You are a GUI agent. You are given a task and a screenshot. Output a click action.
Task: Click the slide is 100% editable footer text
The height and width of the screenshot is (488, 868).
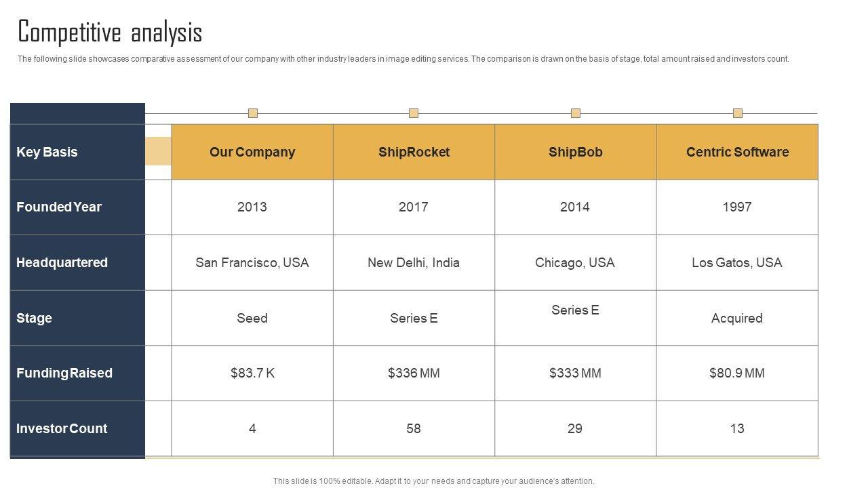(434, 481)
